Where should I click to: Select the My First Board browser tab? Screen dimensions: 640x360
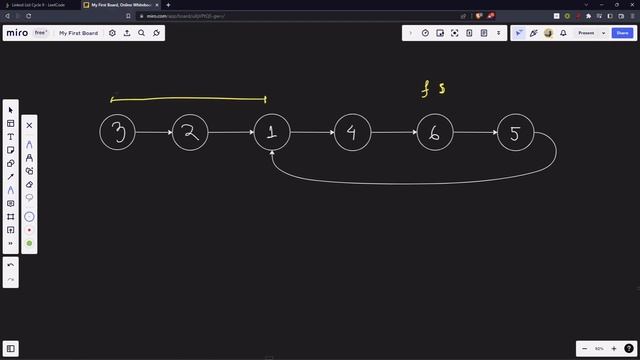[x=121, y=5]
